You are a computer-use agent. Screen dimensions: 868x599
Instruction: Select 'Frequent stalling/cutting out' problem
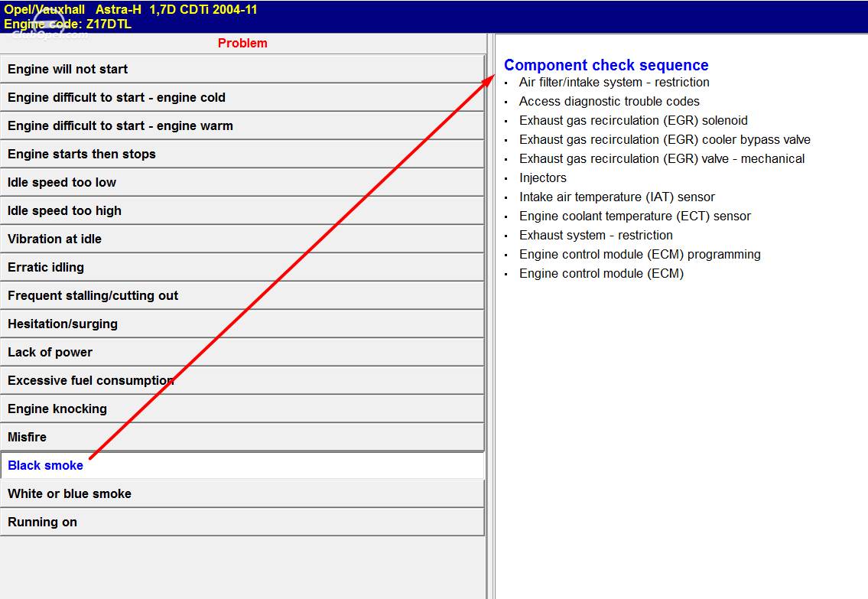[242, 295]
